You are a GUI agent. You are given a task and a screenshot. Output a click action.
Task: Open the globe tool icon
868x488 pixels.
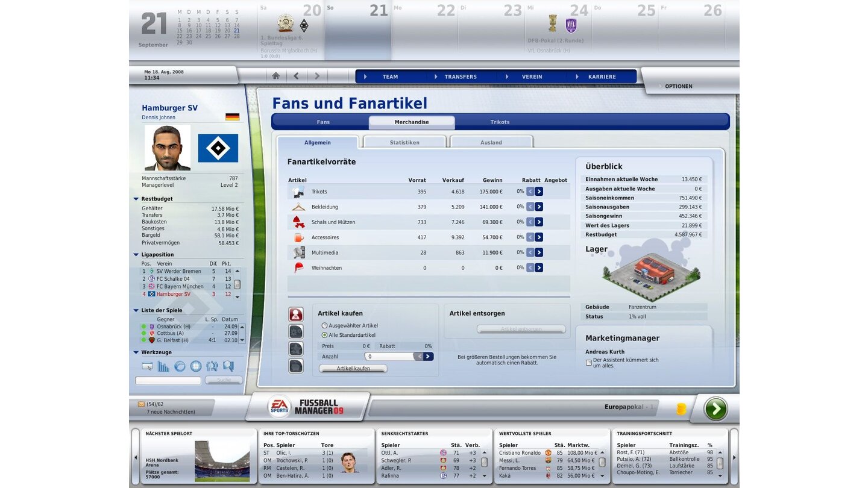(196, 366)
